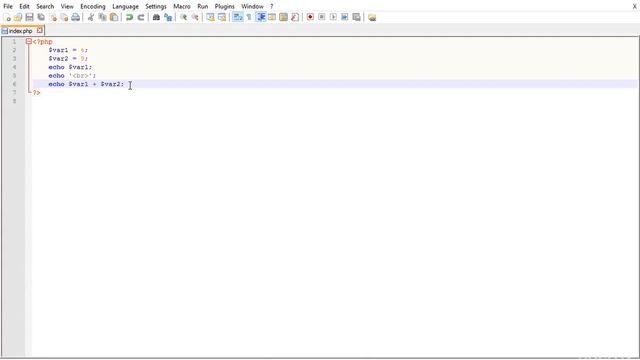Viewport: 640px width, 360px height.
Task: Open the Run menu
Action: click(x=202, y=6)
